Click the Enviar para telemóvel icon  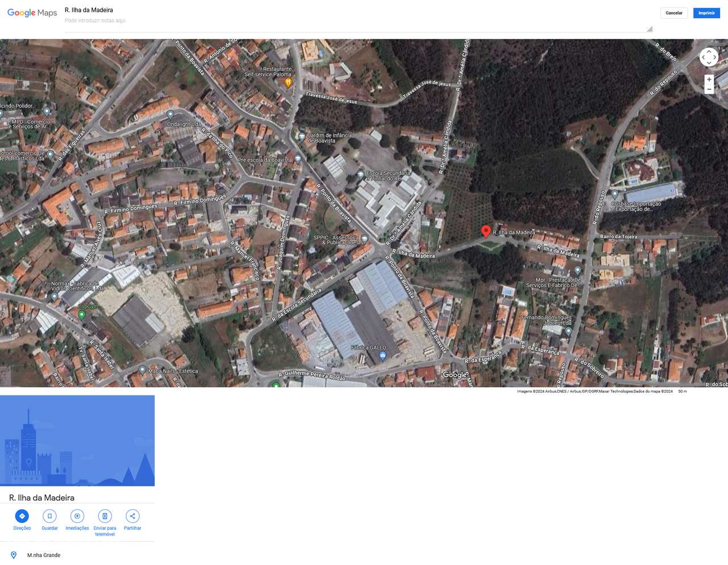tap(105, 516)
